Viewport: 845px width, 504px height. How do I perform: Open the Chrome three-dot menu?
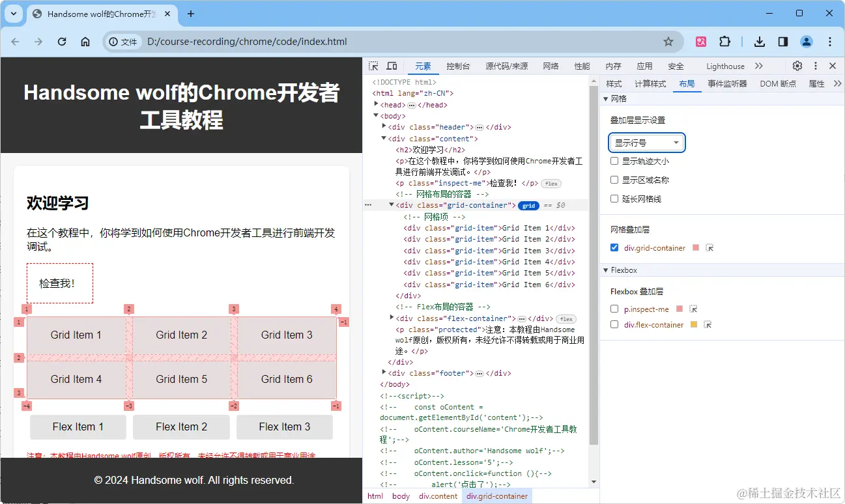pyautogui.click(x=830, y=42)
